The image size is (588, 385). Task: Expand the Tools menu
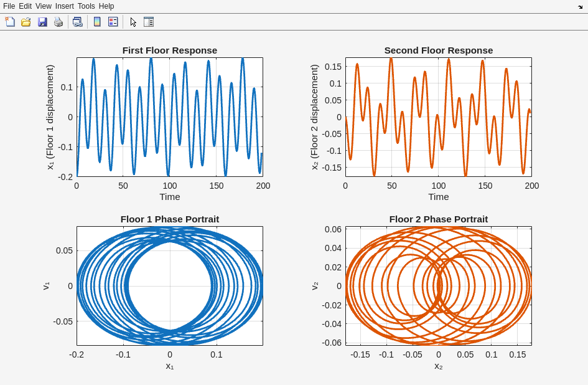click(86, 6)
